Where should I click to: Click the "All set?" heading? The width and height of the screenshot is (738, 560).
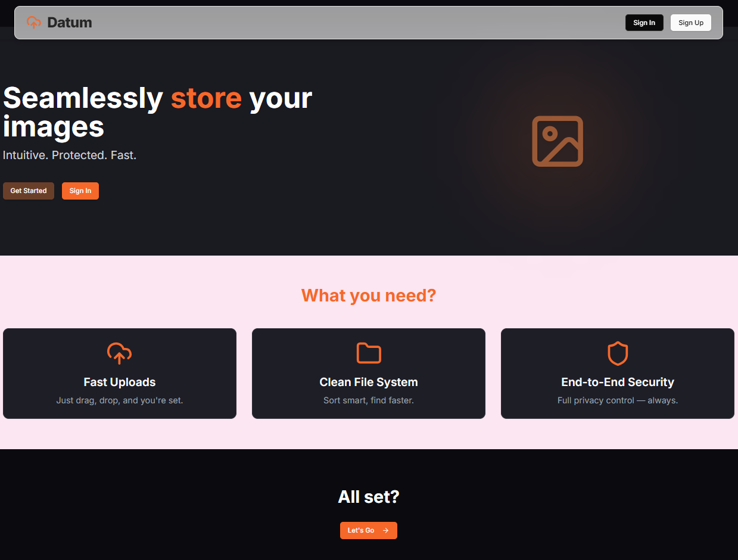pyautogui.click(x=368, y=496)
